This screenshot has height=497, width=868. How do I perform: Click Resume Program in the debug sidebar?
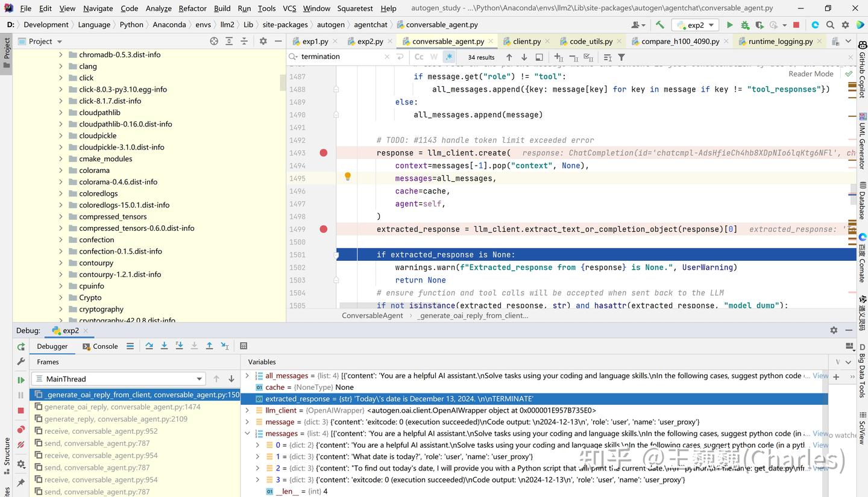coord(21,380)
